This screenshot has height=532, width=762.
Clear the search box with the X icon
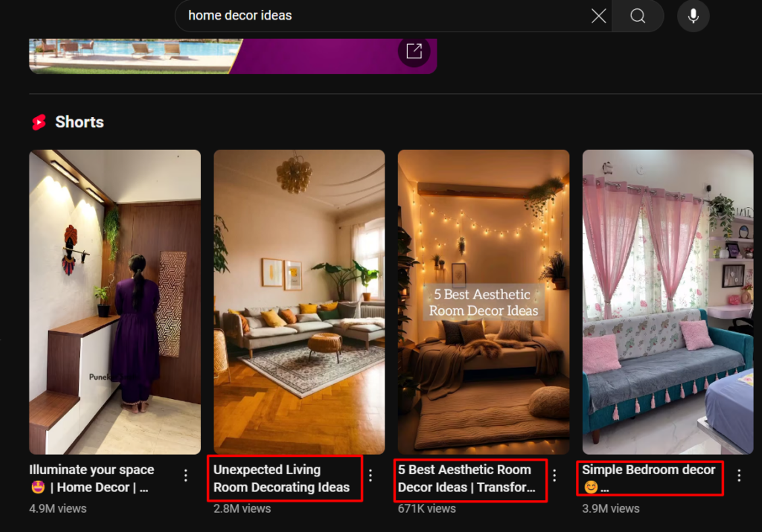tap(598, 16)
